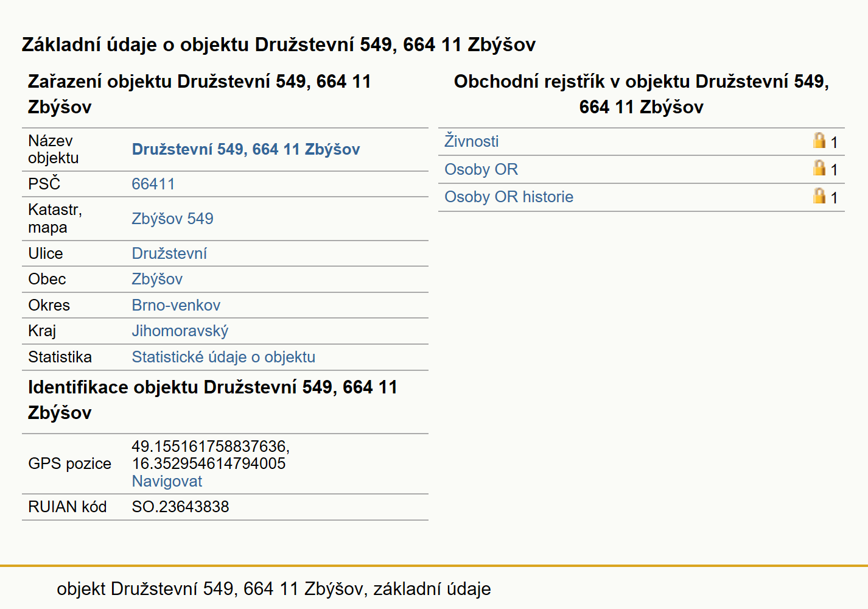868x609 pixels.
Task: Select the RUIAN code SO.23643838
Action: 181,507
